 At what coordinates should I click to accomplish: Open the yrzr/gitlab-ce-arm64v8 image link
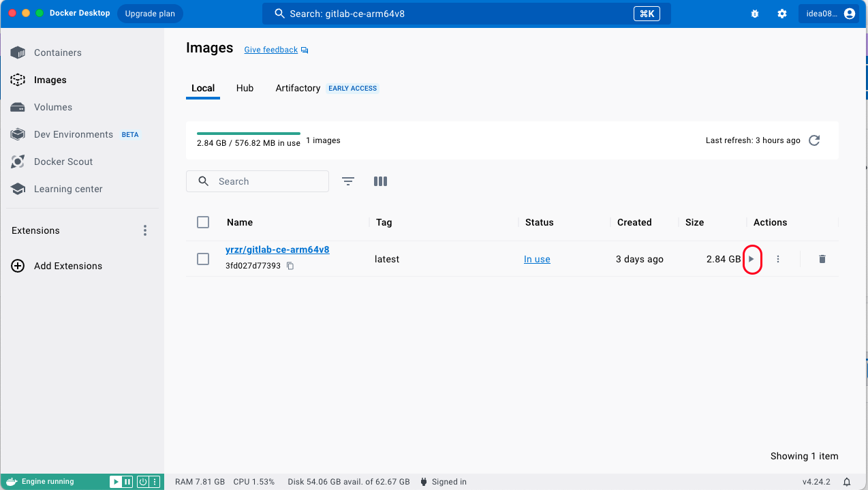coord(277,249)
